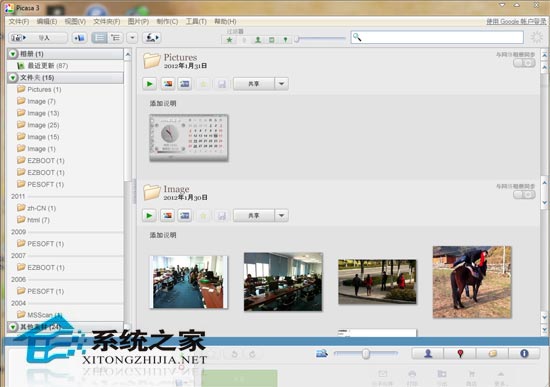The image size is (550, 387).
Task: Open 共享 dropdown arrow in 2012年1月30日 Image folder
Action: pyautogui.click(x=282, y=215)
